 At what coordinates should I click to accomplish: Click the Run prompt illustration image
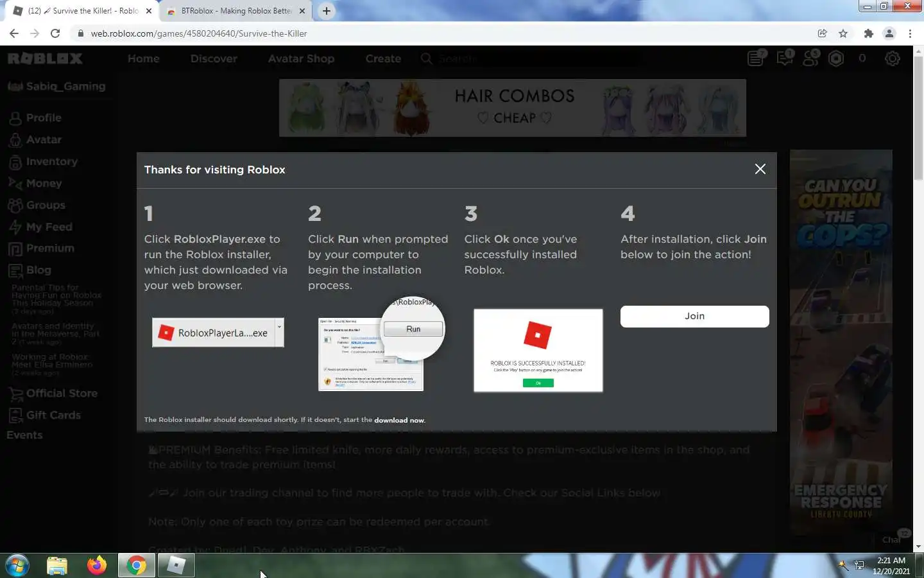click(x=381, y=344)
